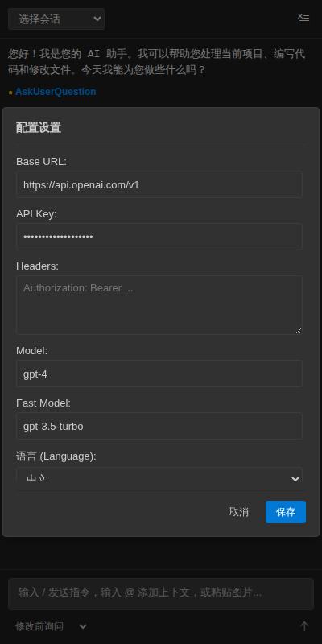Click the Fast Model: label
The image size is (322, 644).
click(x=43, y=403)
